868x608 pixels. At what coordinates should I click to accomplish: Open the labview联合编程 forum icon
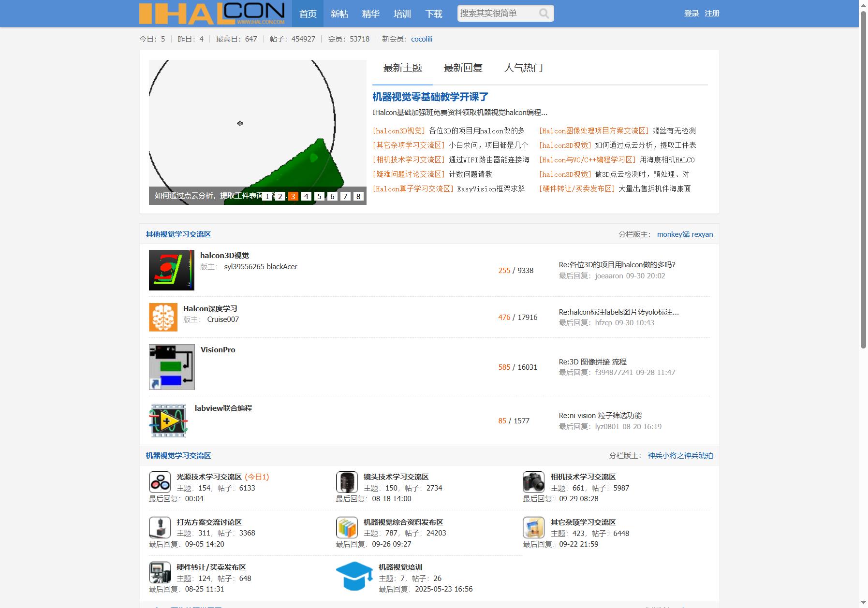pyautogui.click(x=168, y=420)
